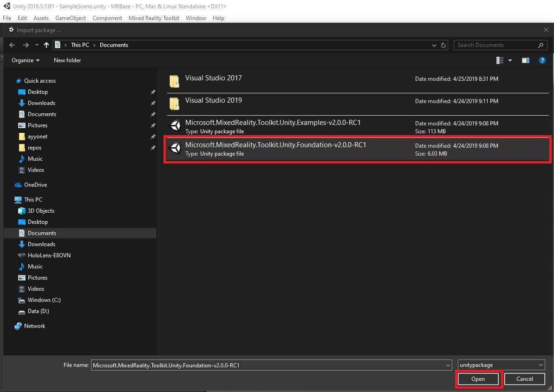
Task: Click the New folder button
Action: tap(67, 60)
